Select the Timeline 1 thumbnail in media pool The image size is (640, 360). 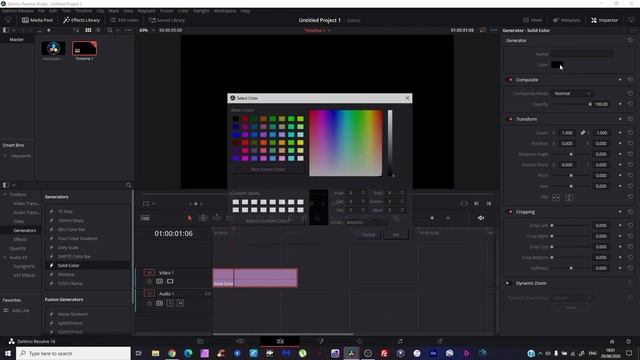(x=84, y=49)
